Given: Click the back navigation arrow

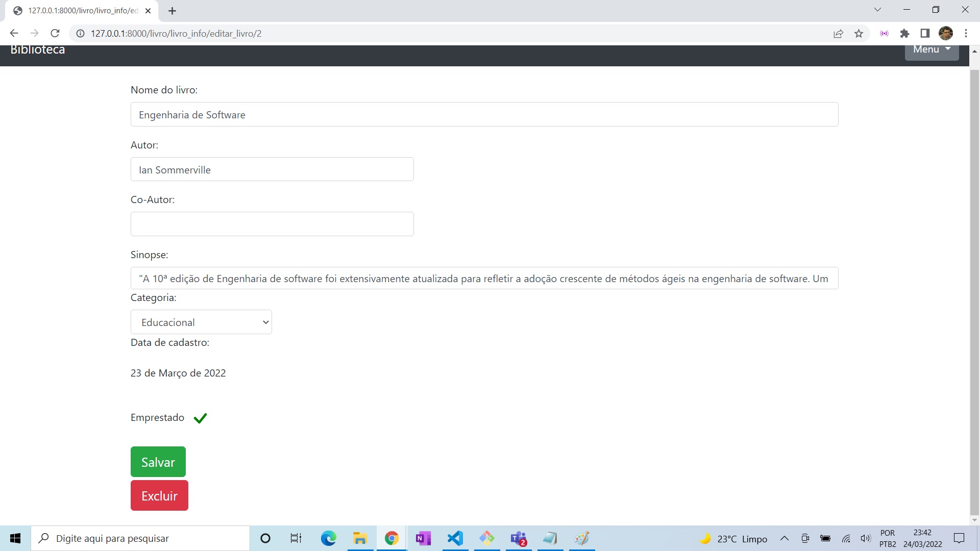Looking at the screenshot, I should 14,33.
